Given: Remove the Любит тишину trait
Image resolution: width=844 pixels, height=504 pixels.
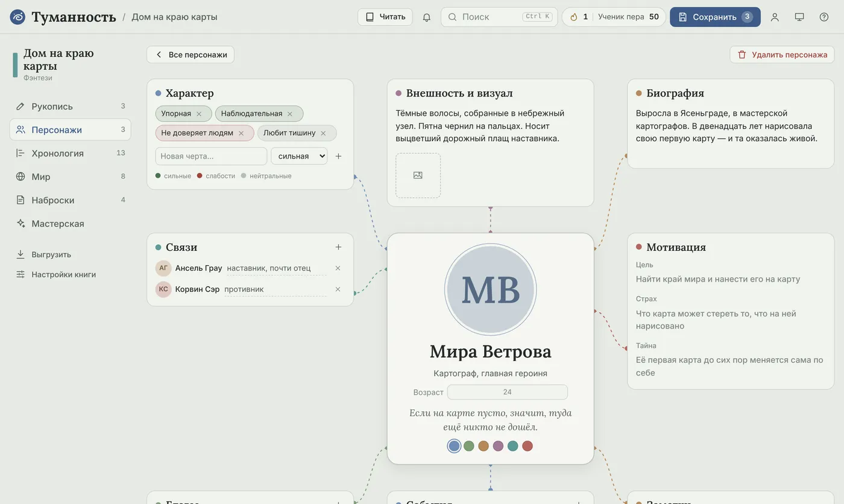Looking at the screenshot, I should (x=323, y=133).
